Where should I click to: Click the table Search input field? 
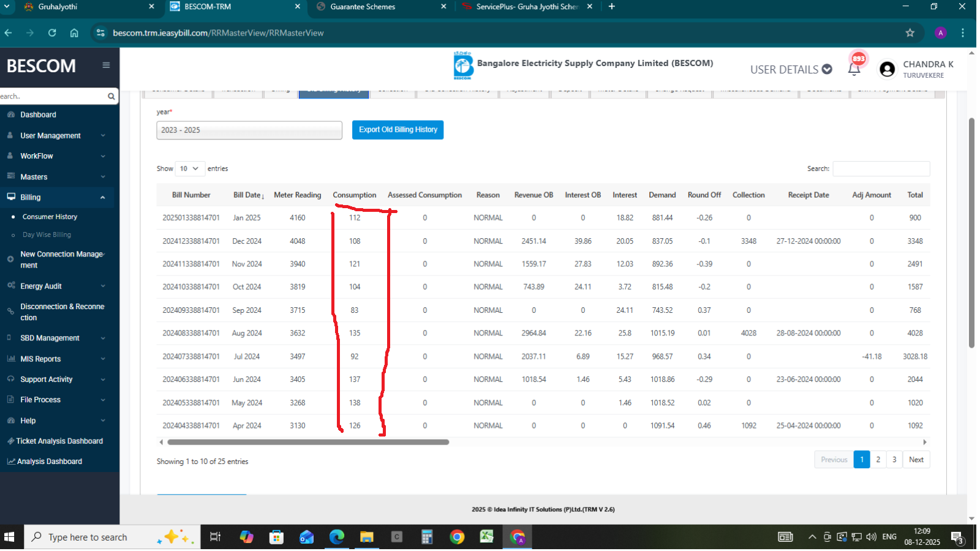pos(881,168)
